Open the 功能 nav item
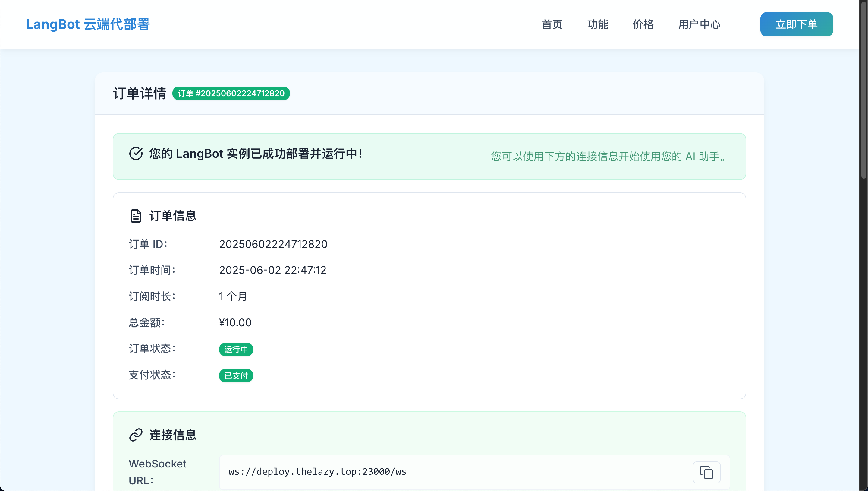 click(597, 24)
